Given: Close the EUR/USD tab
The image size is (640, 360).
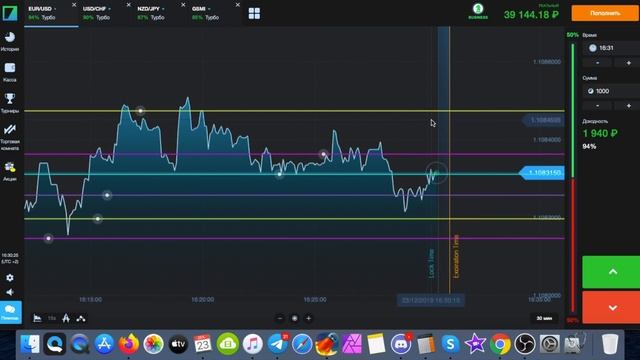Looking at the screenshot, I should tap(74, 5).
